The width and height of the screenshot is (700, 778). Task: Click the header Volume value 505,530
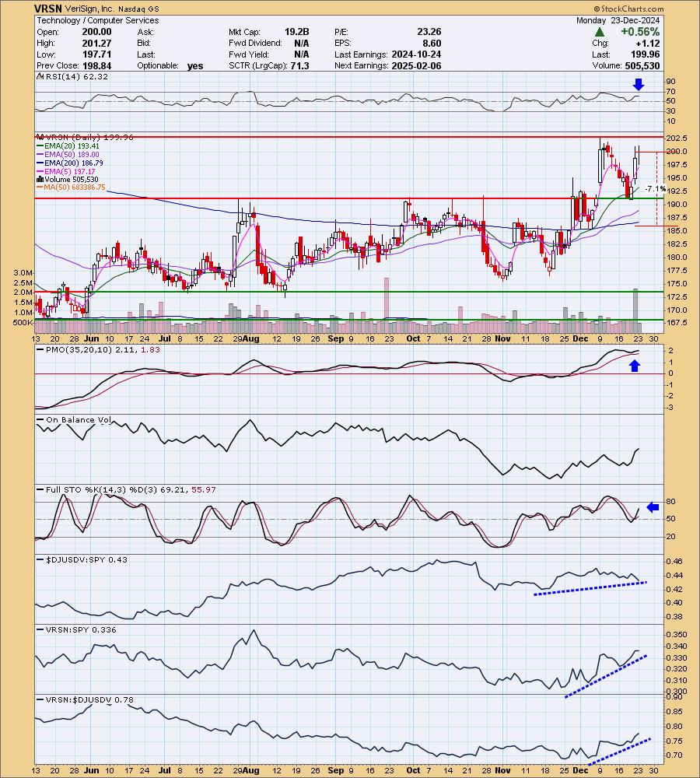[642, 66]
